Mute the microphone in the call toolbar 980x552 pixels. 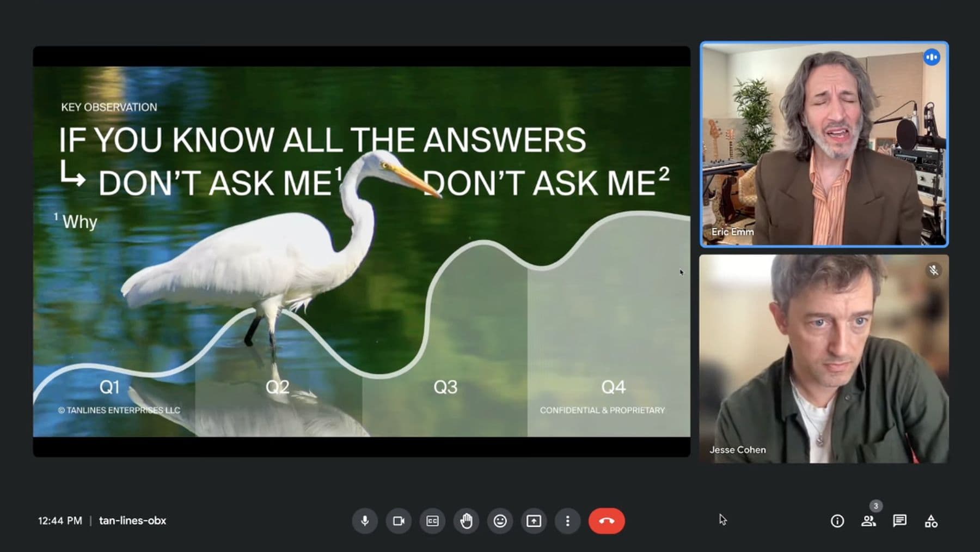point(365,521)
